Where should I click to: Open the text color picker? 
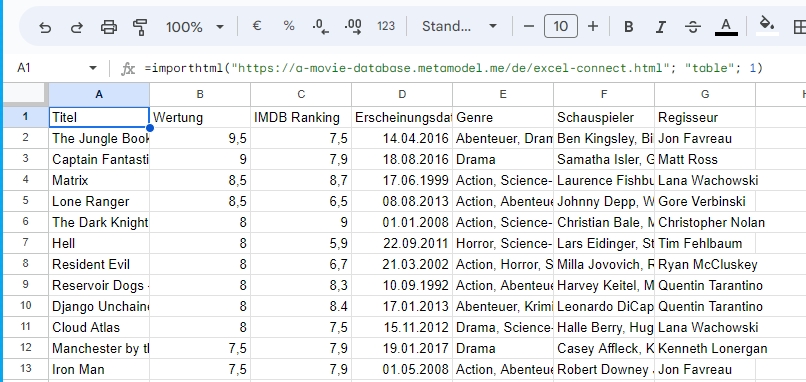click(726, 26)
